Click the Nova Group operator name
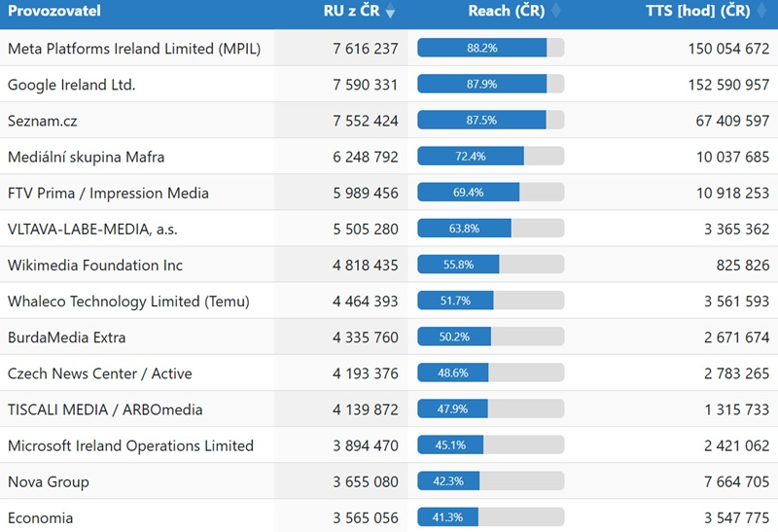778x532 pixels. click(x=49, y=481)
